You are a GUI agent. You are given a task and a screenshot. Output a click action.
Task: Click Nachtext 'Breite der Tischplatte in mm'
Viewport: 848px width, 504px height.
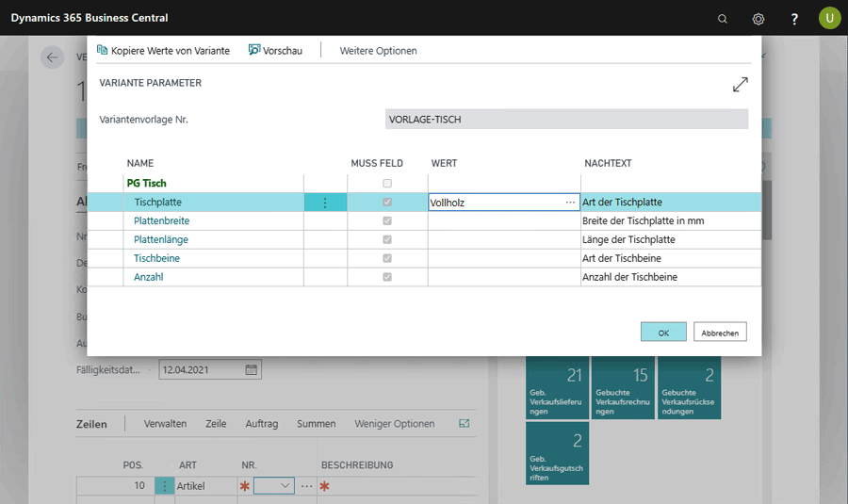click(643, 220)
